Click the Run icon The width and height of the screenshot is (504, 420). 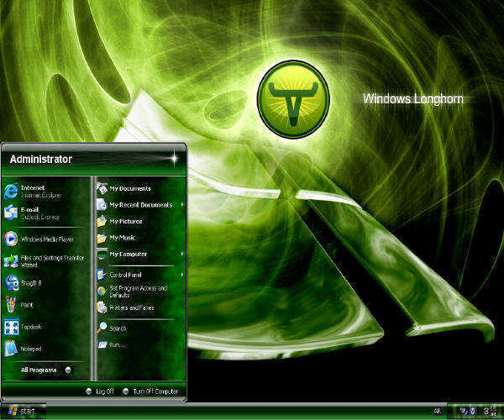pyautogui.click(x=102, y=345)
